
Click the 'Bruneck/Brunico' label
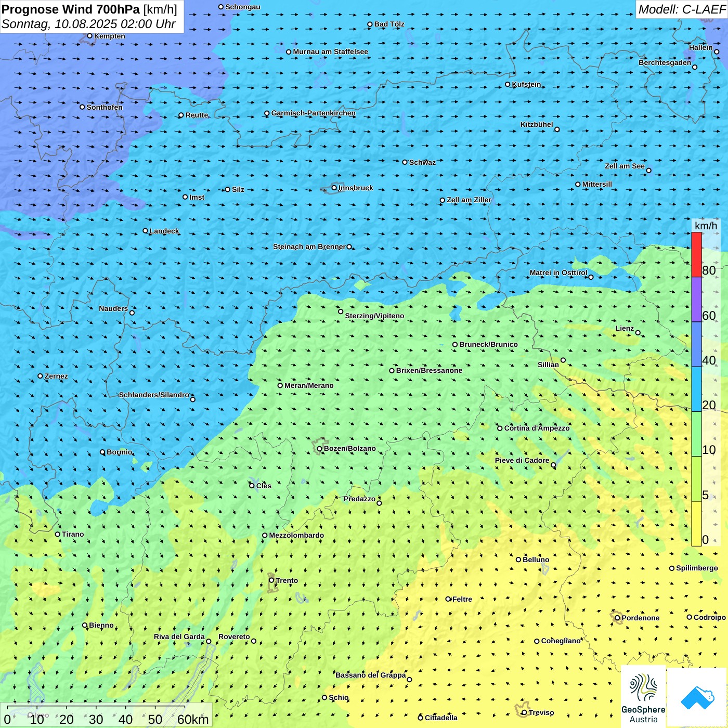tap(489, 344)
